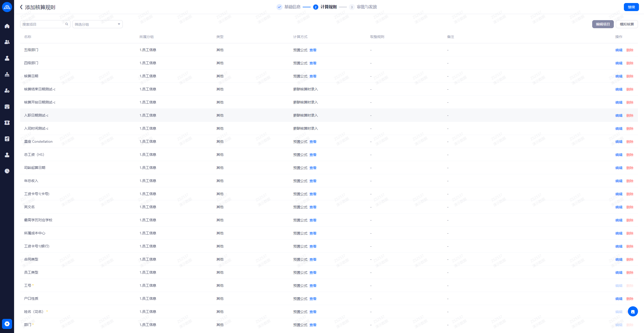Open the home icon in sidebar
Image resolution: width=644 pixels, height=333 pixels.
[x=7, y=26]
